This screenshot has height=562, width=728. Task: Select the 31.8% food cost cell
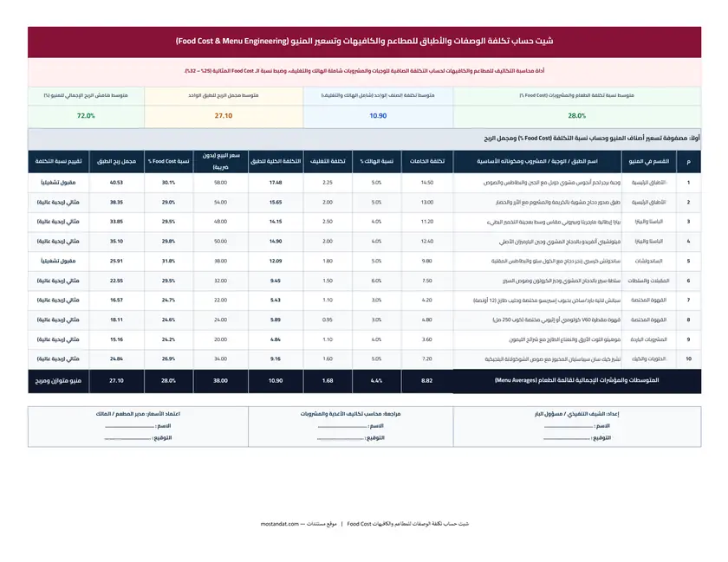point(168,262)
